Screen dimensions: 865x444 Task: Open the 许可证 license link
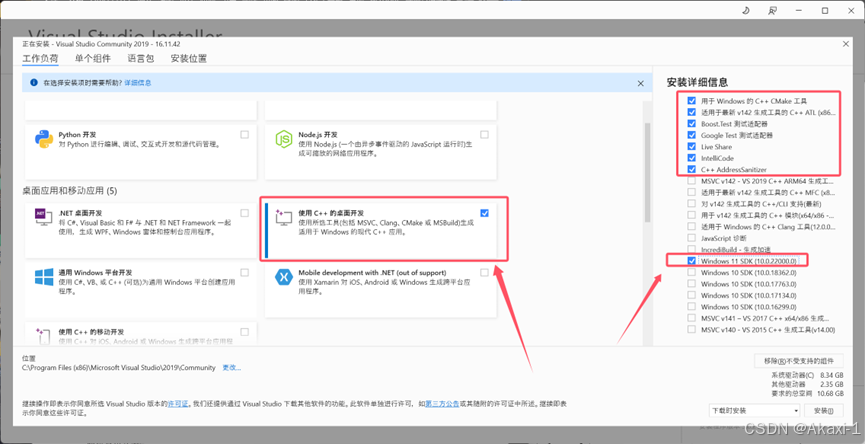click(x=178, y=404)
